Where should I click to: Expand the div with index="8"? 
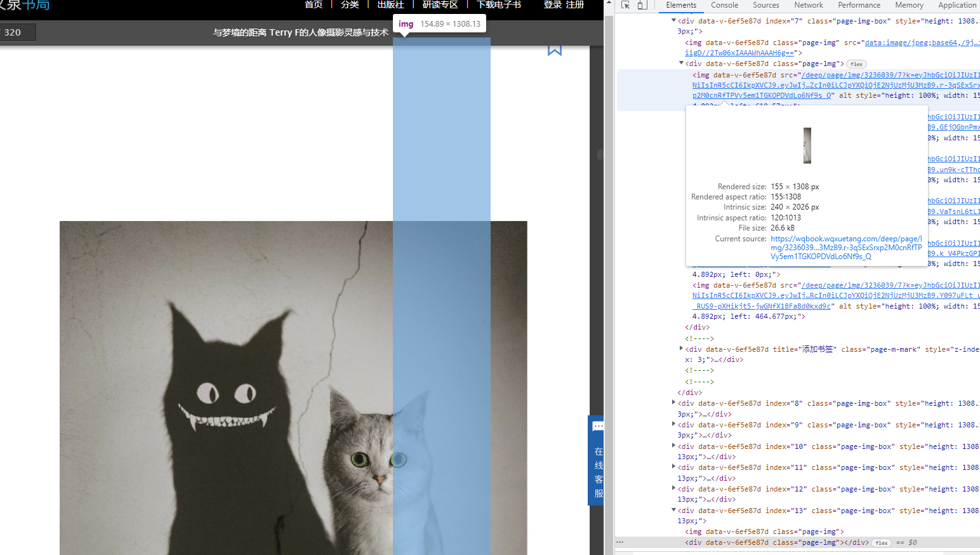(673, 403)
